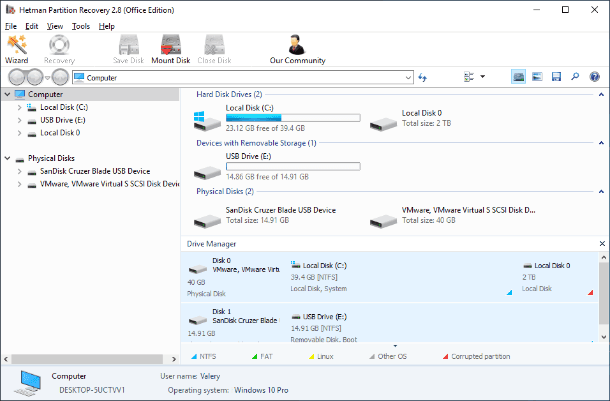Image resolution: width=610 pixels, height=401 pixels.
Task: Click the Close Disk toolbar icon
Action: tap(214, 49)
